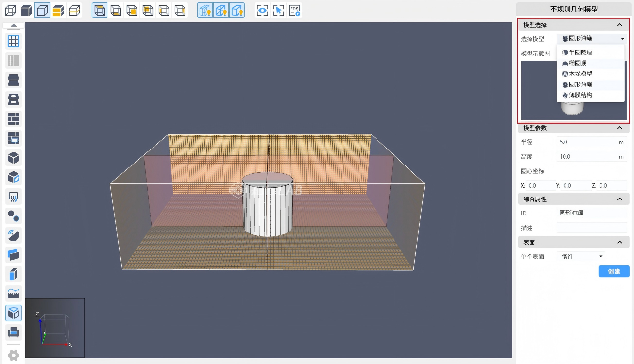Toggle mesh grid lightbulb visibility
The image size is (634, 364).
(x=205, y=10)
